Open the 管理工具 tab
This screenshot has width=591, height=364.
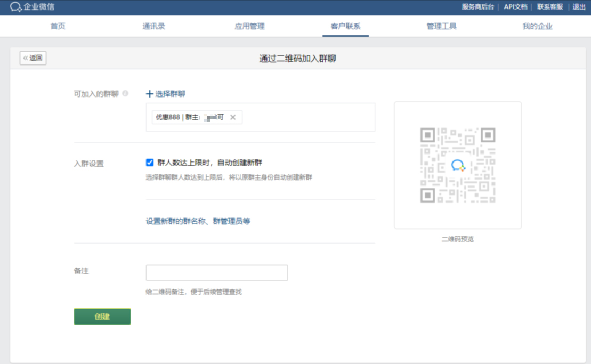tap(441, 26)
